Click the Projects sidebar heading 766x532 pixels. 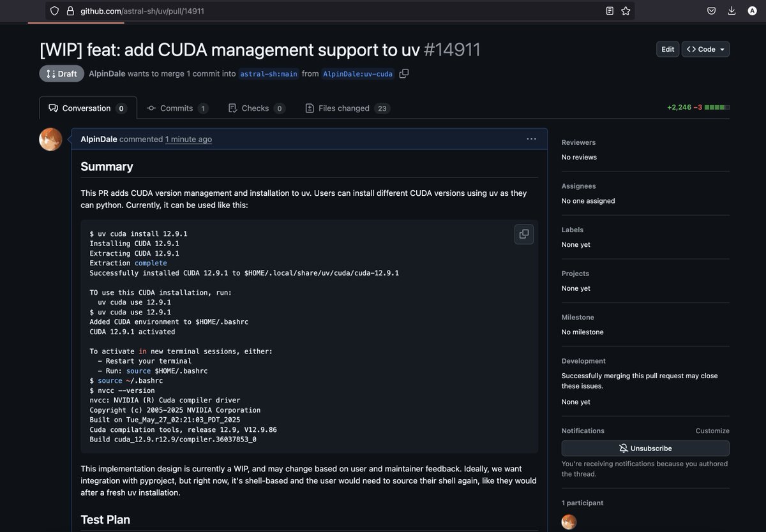(x=575, y=274)
